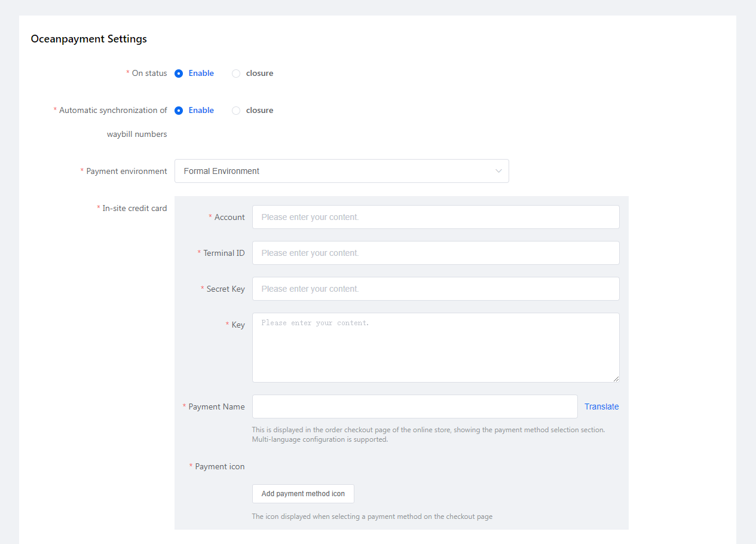Open the Translate link beside Payment Name
This screenshot has height=544, width=756.
(x=602, y=407)
